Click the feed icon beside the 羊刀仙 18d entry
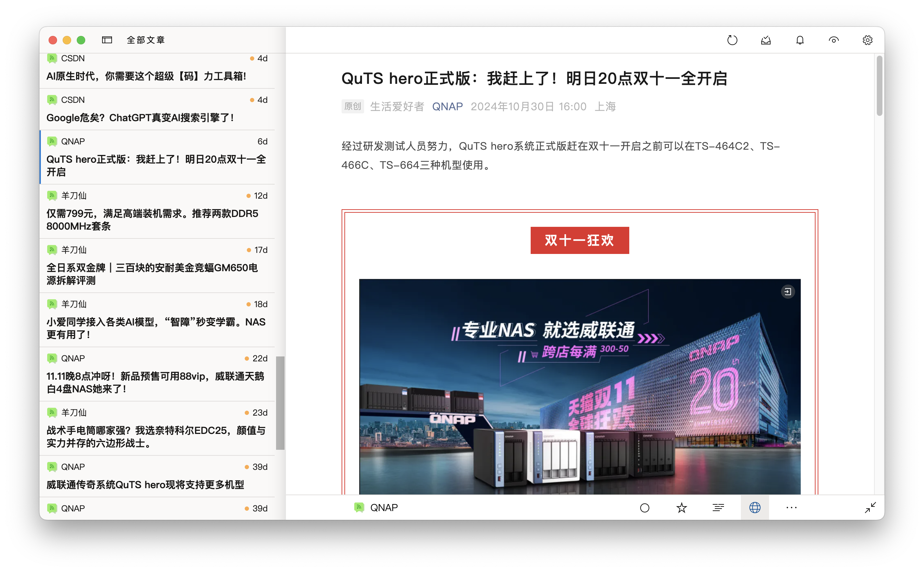Viewport: 924px width, 572px height. click(52, 304)
